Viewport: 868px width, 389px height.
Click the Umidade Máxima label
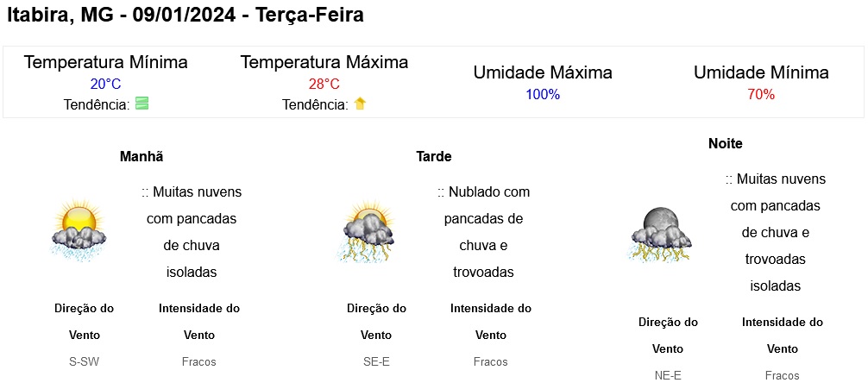tap(543, 72)
